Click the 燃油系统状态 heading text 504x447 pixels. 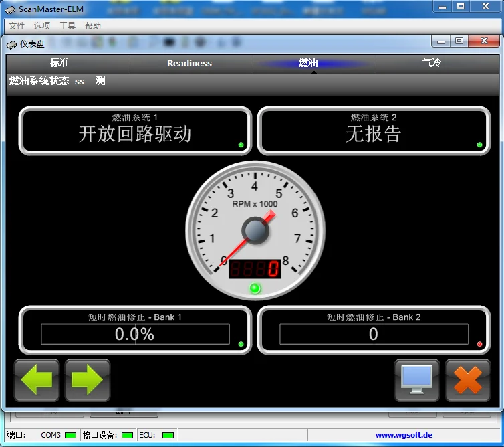39,80
